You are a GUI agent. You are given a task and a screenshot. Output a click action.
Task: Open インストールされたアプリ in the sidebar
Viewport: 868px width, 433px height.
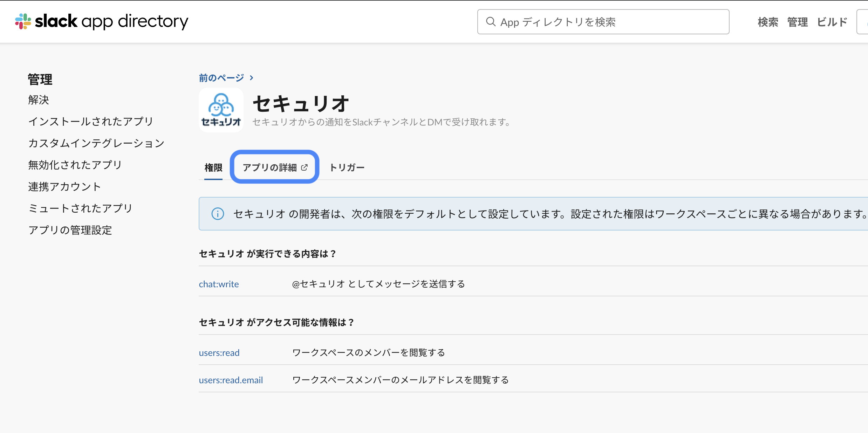point(91,122)
